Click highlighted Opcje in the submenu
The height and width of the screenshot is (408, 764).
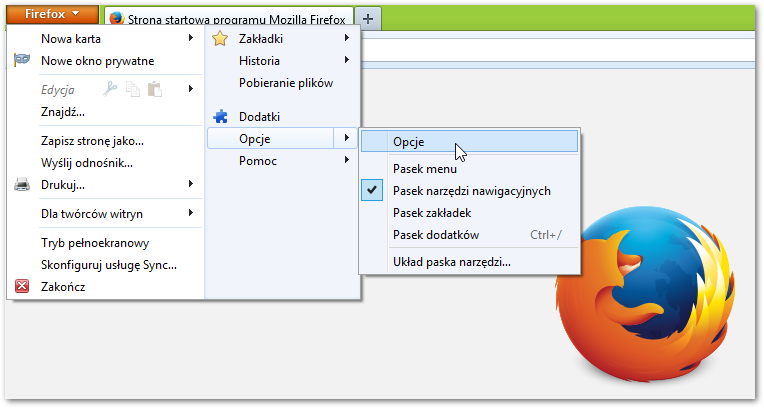[x=469, y=142]
